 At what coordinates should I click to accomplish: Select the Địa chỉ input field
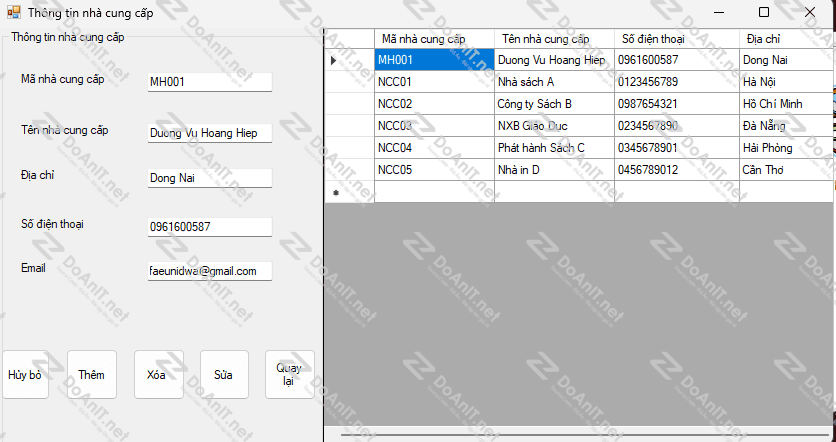(x=209, y=178)
